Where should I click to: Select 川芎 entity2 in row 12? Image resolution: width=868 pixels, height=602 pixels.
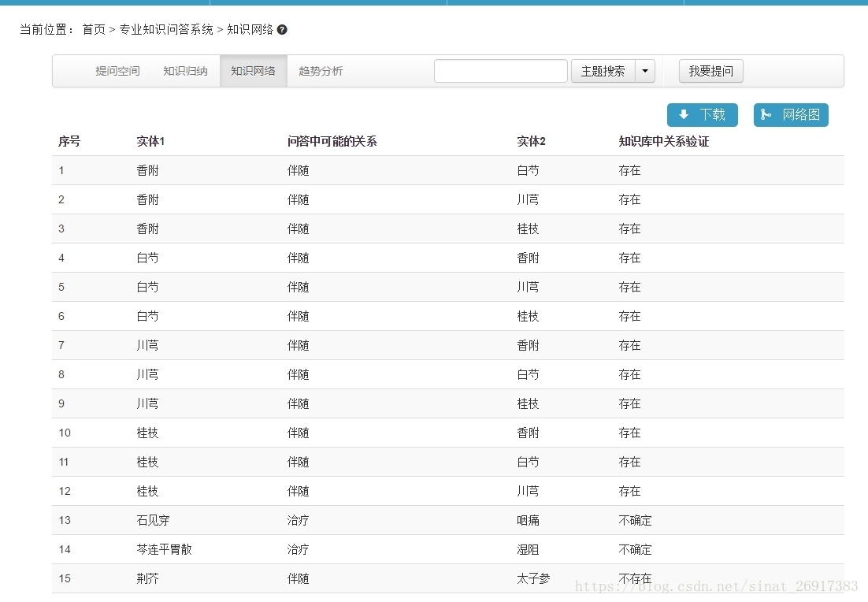[x=528, y=491]
